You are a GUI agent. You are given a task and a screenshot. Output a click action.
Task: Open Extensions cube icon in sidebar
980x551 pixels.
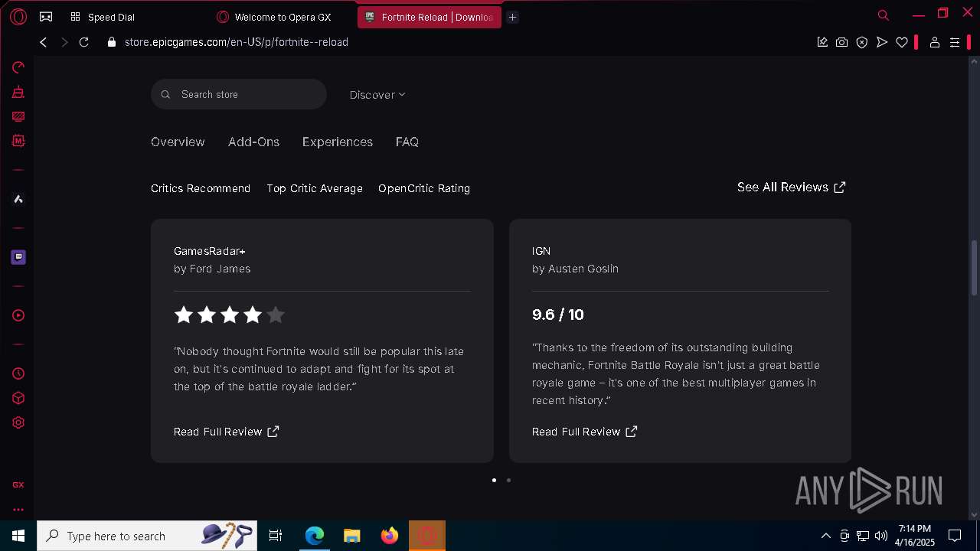coord(18,398)
